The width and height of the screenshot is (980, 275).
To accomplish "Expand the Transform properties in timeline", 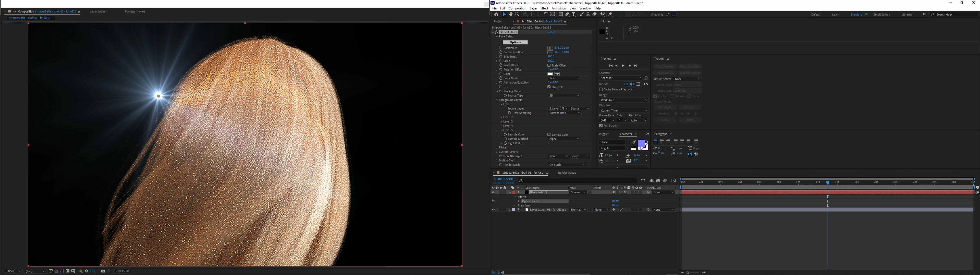I will (x=514, y=205).
